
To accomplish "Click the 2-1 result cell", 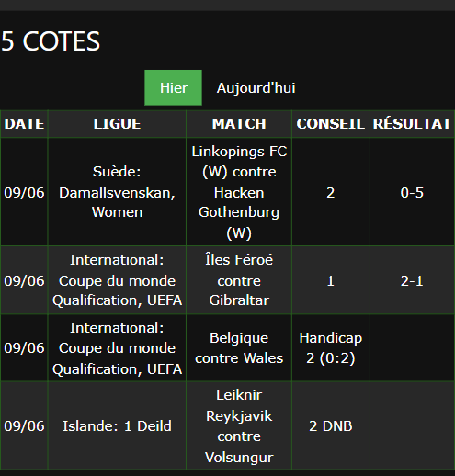I will 412,280.
